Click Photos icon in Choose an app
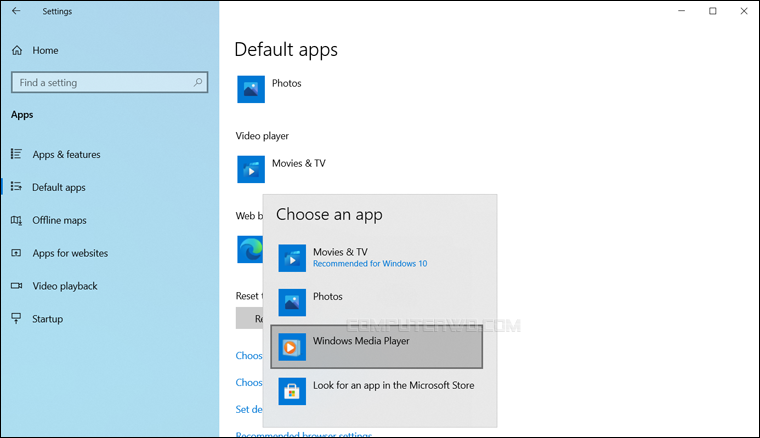The image size is (760, 438). (292, 302)
